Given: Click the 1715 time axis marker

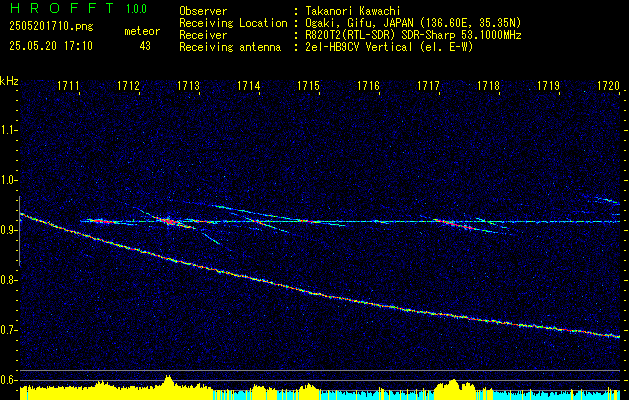Looking at the screenshot, I should click(x=308, y=85).
